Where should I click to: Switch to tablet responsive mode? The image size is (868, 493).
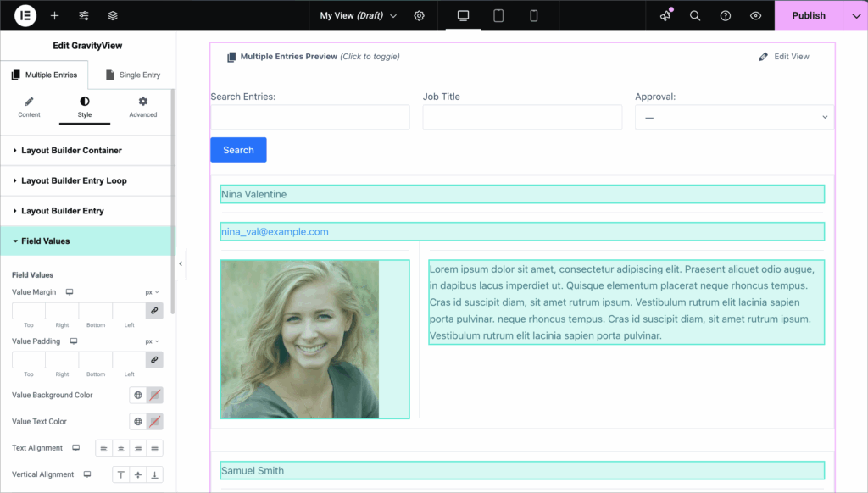pyautogui.click(x=498, y=15)
